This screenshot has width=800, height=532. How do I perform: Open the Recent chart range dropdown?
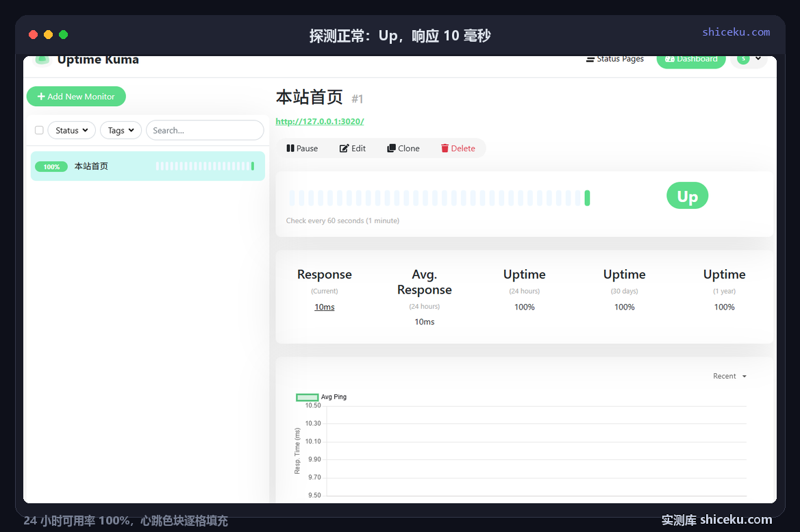pos(729,376)
